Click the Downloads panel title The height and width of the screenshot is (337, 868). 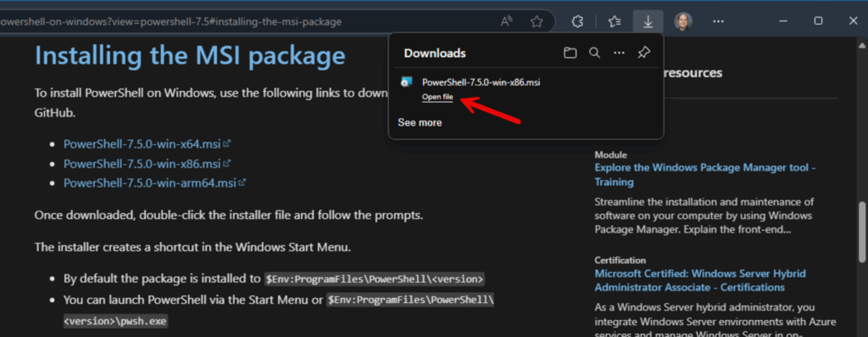pyautogui.click(x=435, y=53)
